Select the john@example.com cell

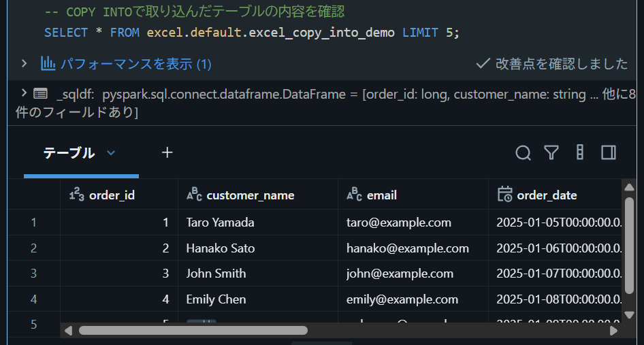point(413,274)
